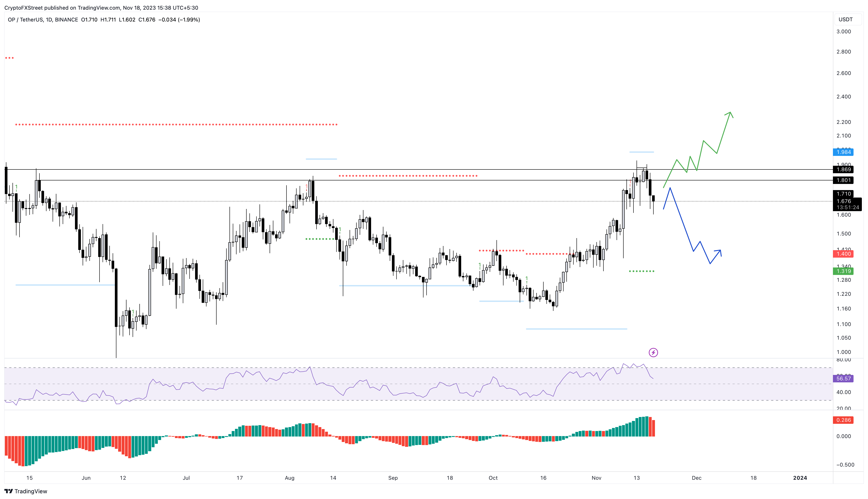
Task: Click the 1.600 price axis label
Action: point(844,215)
